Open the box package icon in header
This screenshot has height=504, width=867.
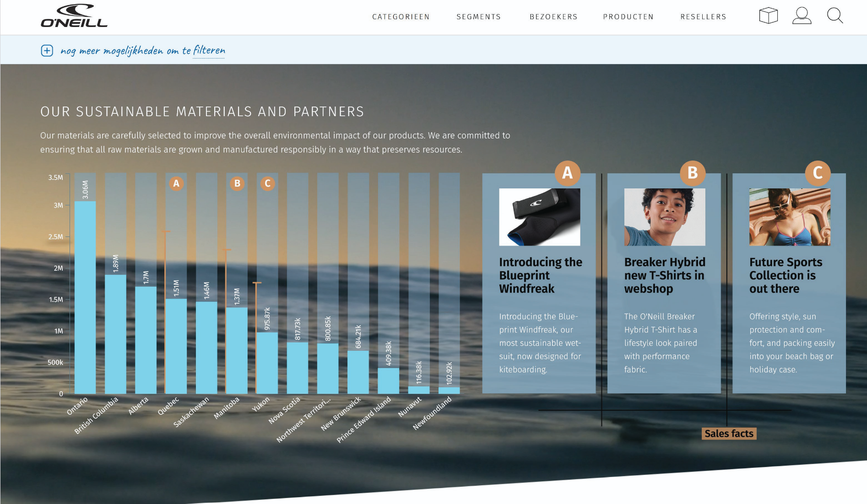[x=768, y=16]
